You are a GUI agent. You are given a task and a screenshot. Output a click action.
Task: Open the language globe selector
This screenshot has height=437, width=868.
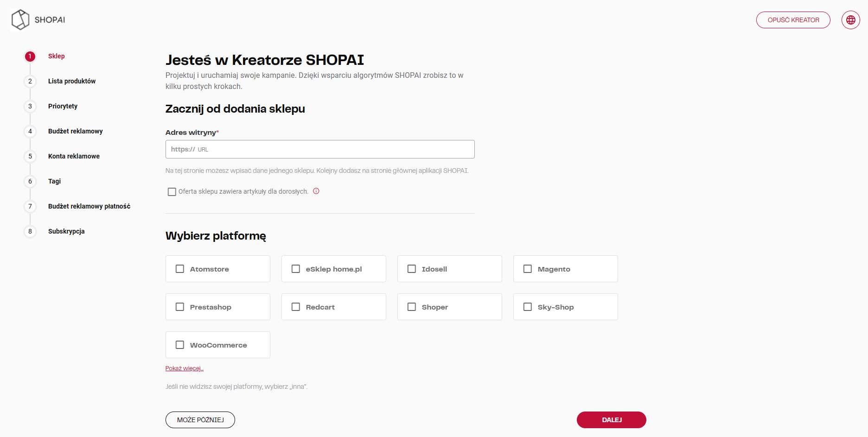click(x=850, y=20)
